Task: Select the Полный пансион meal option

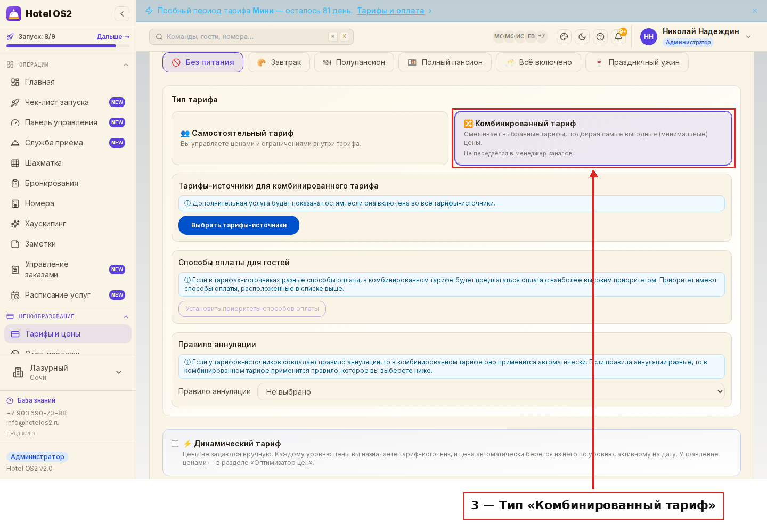Action: (x=445, y=62)
